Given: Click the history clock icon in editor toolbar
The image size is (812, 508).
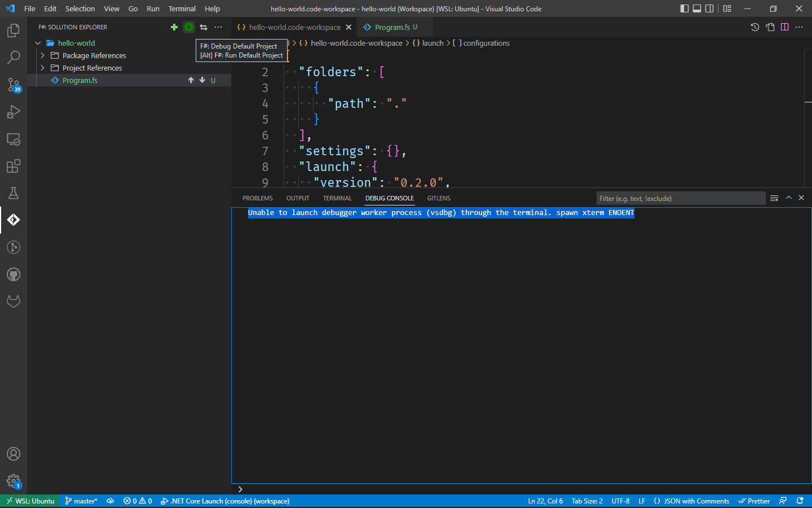Looking at the screenshot, I should tap(755, 27).
